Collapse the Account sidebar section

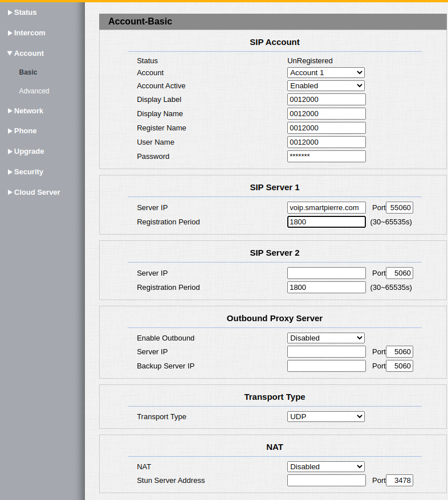[28, 54]
